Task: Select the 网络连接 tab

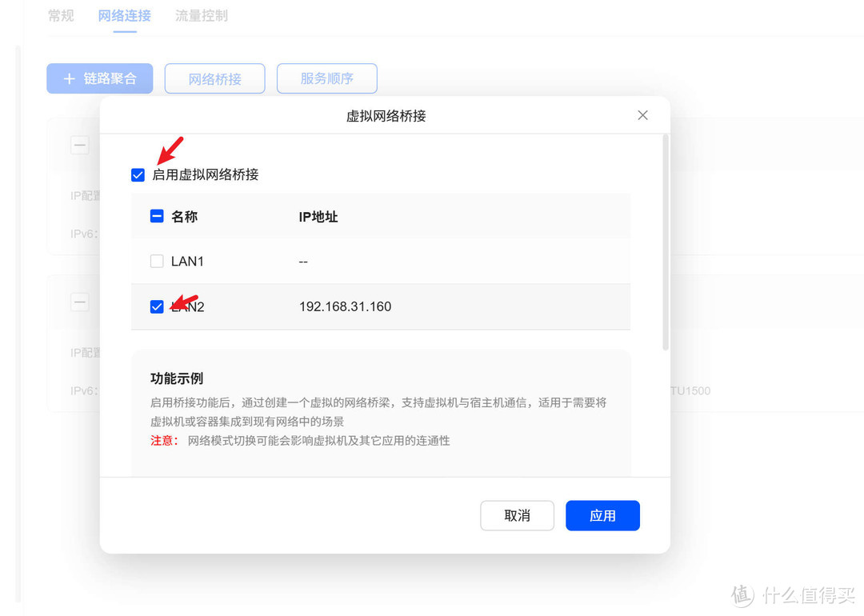Action: 124,15
